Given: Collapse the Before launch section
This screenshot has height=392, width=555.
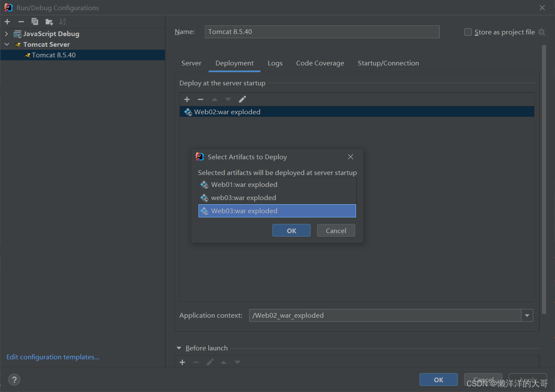Looking at the screenshot, I should (x=179, y=348).
